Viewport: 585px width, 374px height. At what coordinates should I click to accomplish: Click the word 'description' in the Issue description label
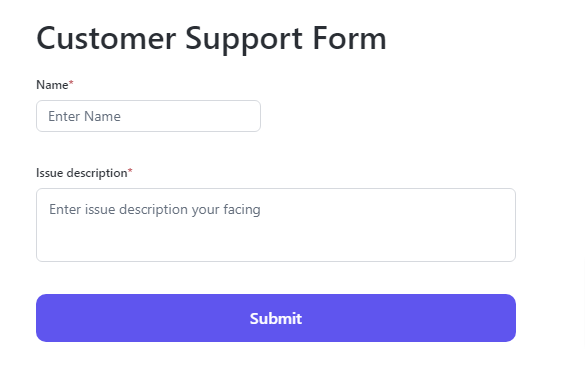(97, 174)
